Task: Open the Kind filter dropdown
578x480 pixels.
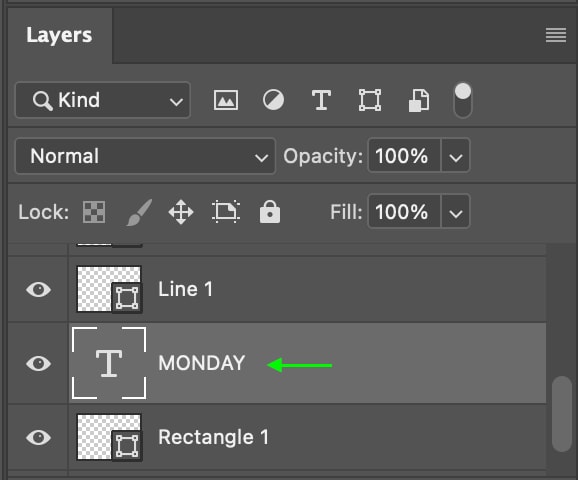Action: point(103,100)
